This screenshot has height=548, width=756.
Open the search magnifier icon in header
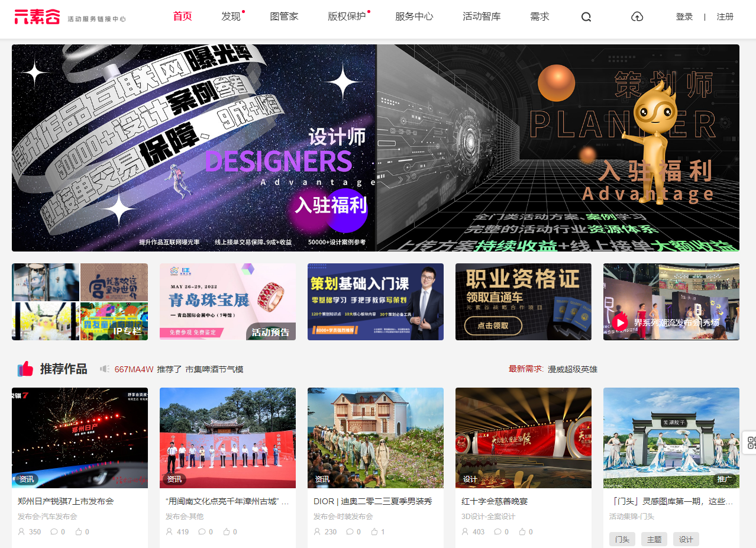(x=586, y=17)
